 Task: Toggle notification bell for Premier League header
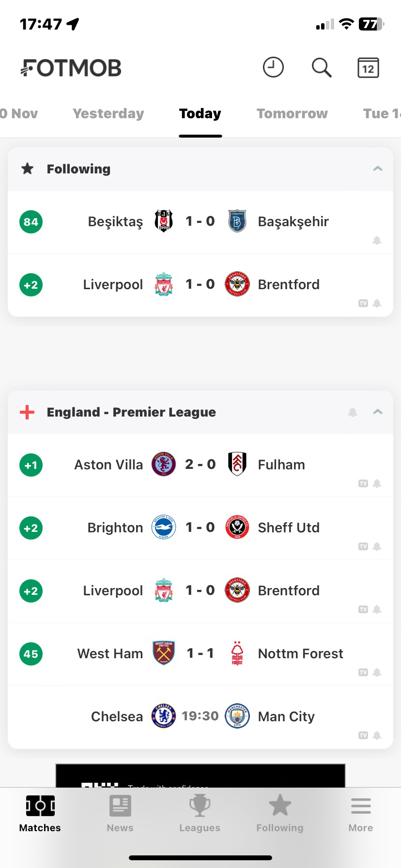click(353, 412)
